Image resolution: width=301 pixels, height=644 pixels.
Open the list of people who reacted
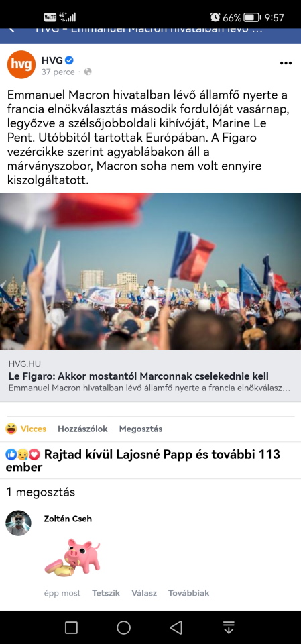point(143,460)
